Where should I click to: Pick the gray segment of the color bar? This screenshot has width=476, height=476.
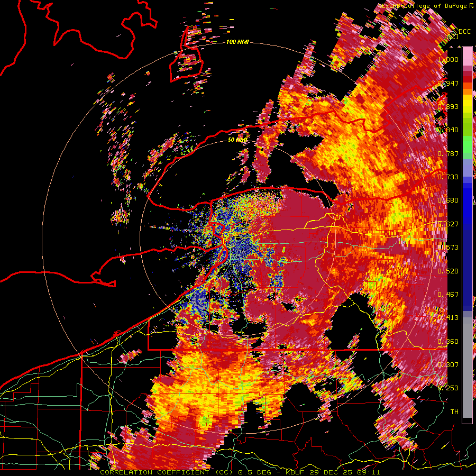[x=467, y=368]
